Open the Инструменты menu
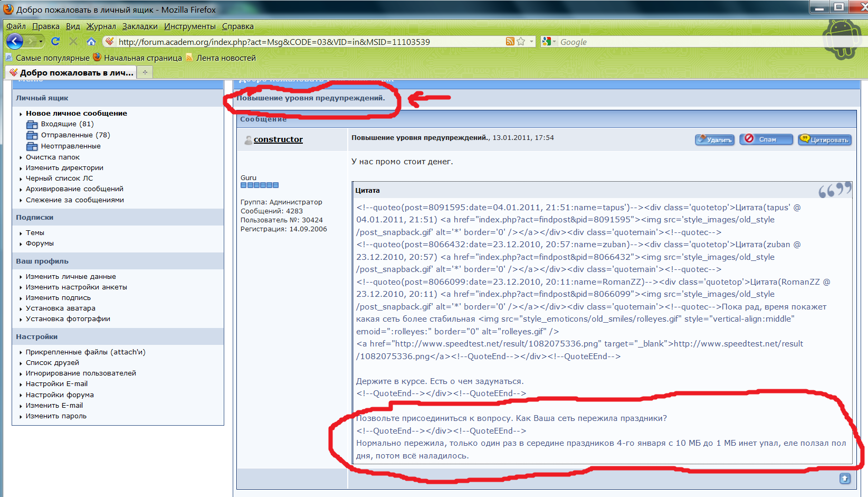 click(189, 26)
